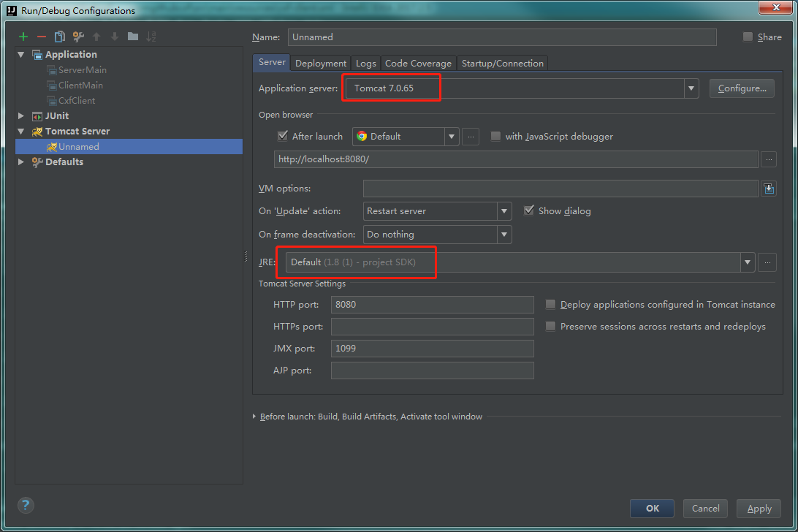
Task: Toggle the Share checkbox
Action: pos(748,37)
